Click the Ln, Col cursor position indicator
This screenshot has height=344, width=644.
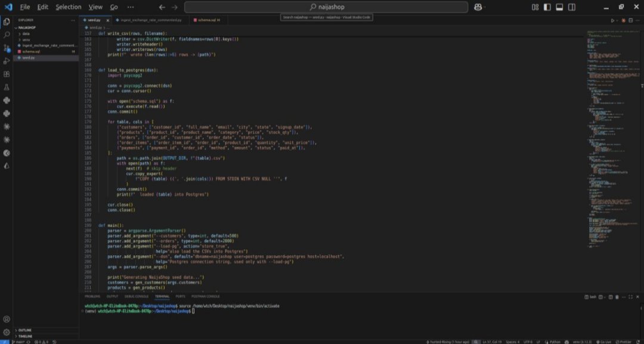click(491, 342)
